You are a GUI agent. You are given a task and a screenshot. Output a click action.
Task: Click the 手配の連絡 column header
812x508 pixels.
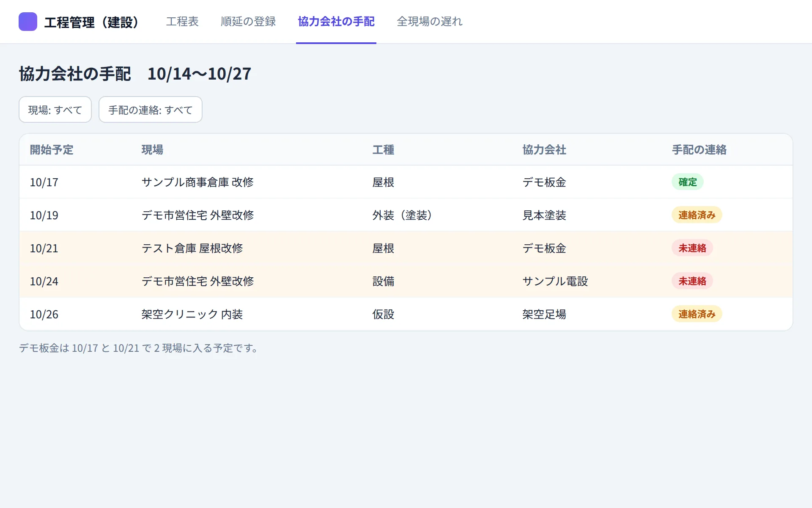click(699, 150)
